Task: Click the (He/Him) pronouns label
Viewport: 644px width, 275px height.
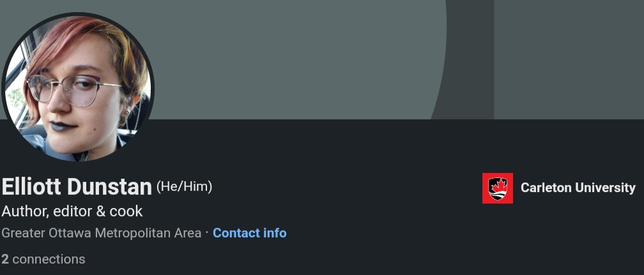Action: point(185,186)
